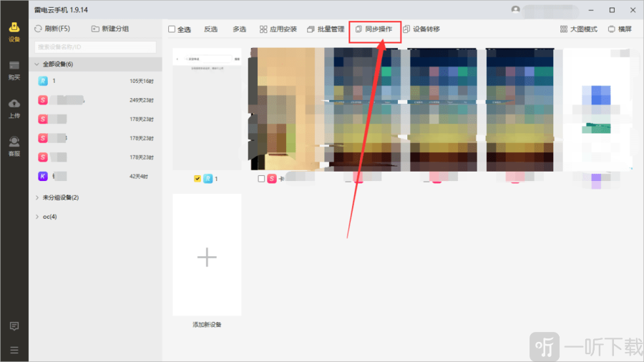Viewport: 644px width, 362px height.
Task: Open the user account avatar
Action: point(515,9)
